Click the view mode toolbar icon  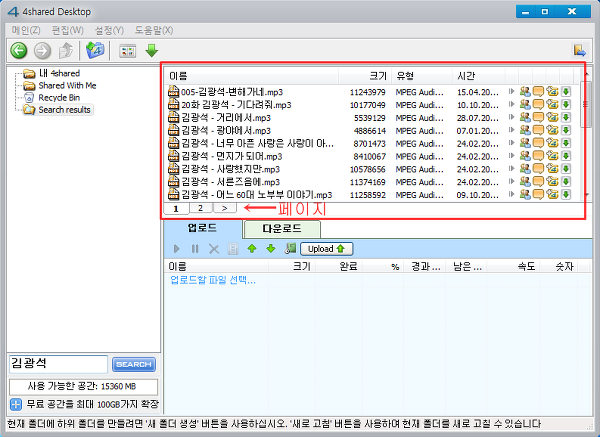click(x=127, y=51)
